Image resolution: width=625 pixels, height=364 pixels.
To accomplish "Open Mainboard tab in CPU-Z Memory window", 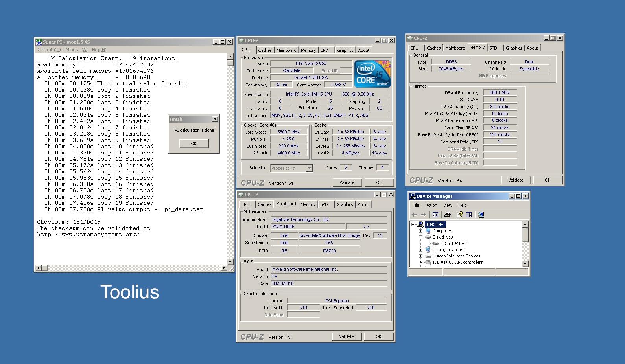I will pyautogui.click(x=455, y=48).
